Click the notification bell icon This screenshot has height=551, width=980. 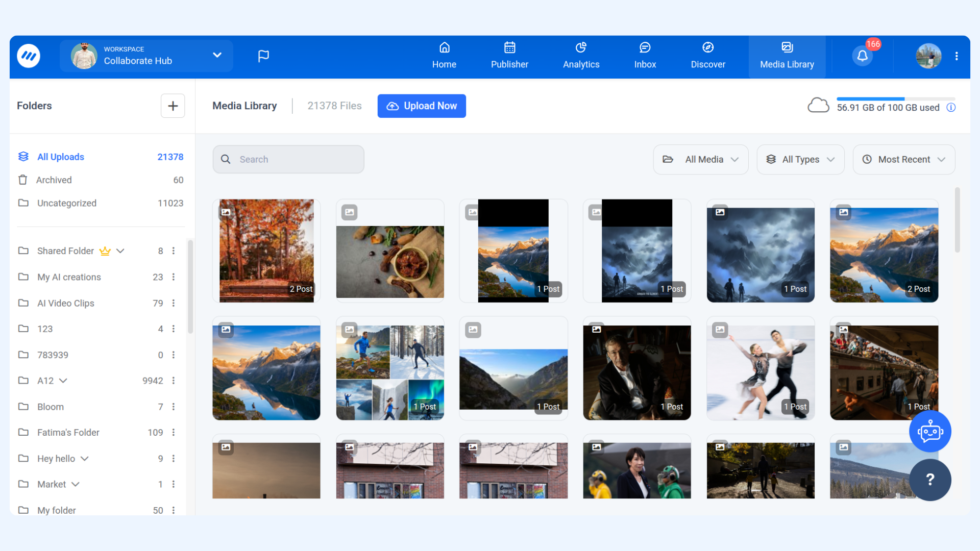862,56
